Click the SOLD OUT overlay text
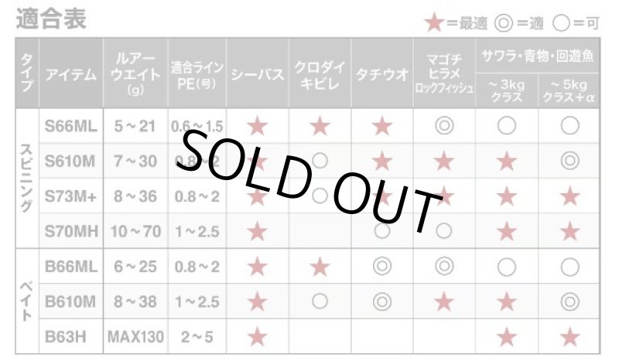Viewport: 619px width, 364px height. (310, 181)
